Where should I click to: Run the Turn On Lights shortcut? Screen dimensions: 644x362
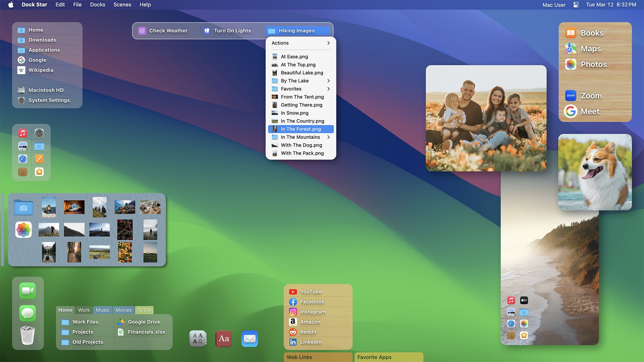click(x=227, y=31)
